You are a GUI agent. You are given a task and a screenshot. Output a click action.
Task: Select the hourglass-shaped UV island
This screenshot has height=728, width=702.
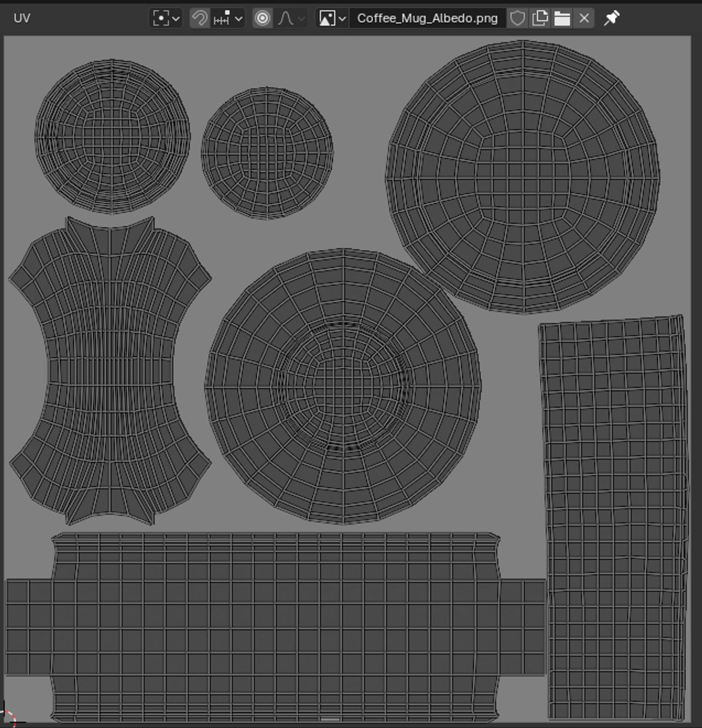110,371
